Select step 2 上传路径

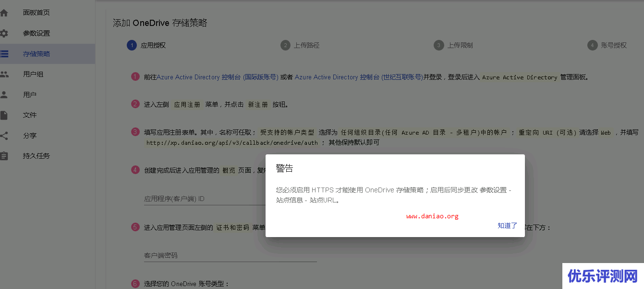tap(300, 45)
